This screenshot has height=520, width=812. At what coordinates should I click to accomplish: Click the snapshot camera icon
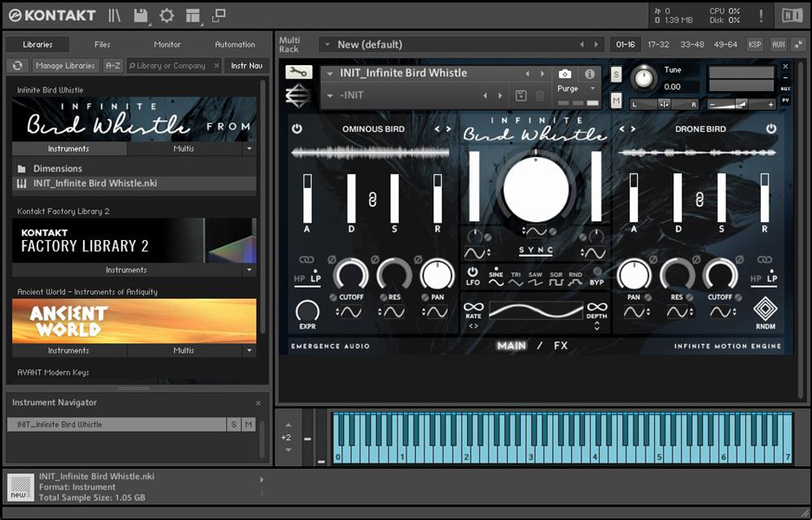[x=565, y=75]
